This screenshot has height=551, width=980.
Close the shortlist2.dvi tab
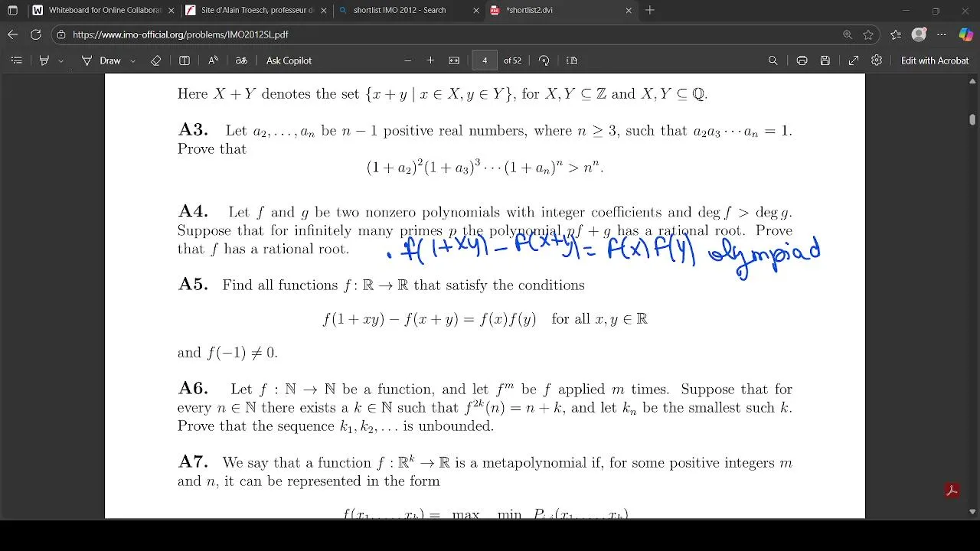(x=629, y=11)
